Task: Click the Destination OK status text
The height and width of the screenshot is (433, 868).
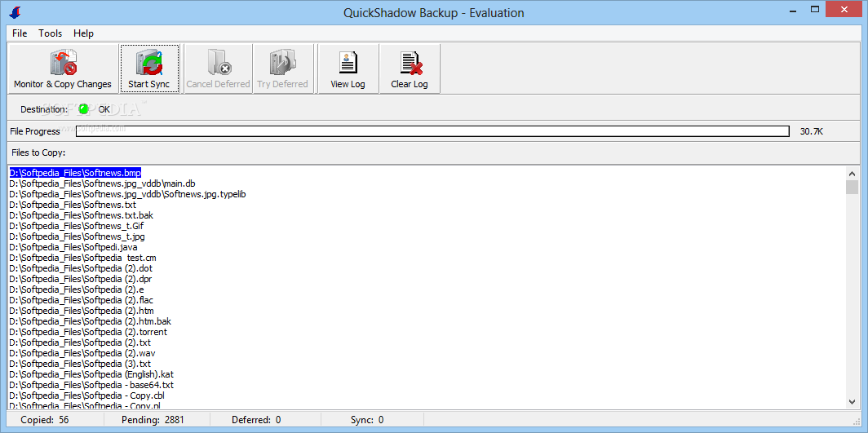Action: [x=104, y=109]
